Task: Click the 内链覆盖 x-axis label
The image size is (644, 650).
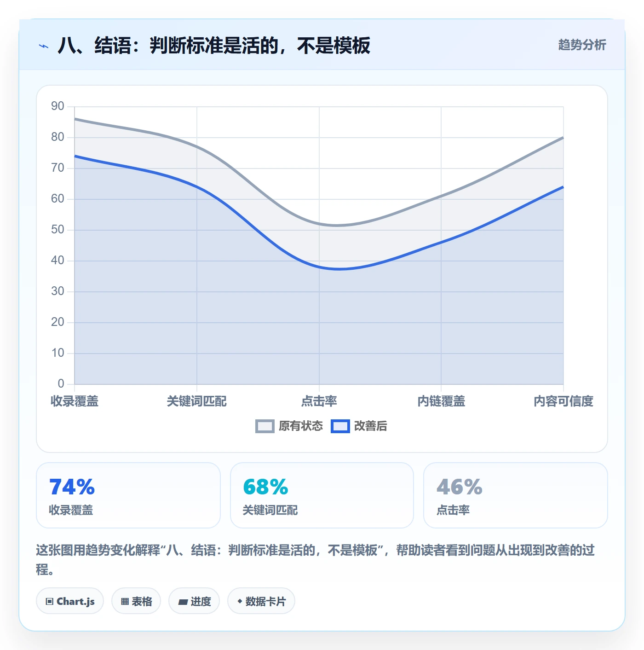Action: (x=441, y=401)
